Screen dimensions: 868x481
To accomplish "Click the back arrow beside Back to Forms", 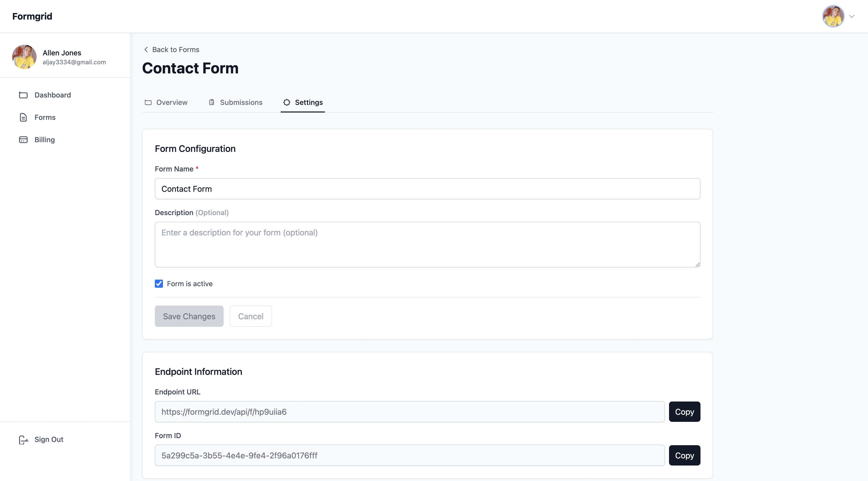I will click(x=146, y=50).
